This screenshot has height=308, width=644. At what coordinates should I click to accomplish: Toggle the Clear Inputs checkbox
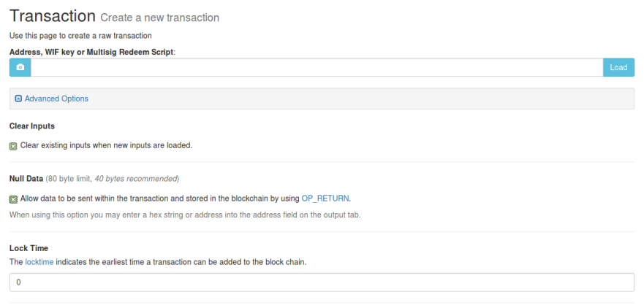pos(13,146)
